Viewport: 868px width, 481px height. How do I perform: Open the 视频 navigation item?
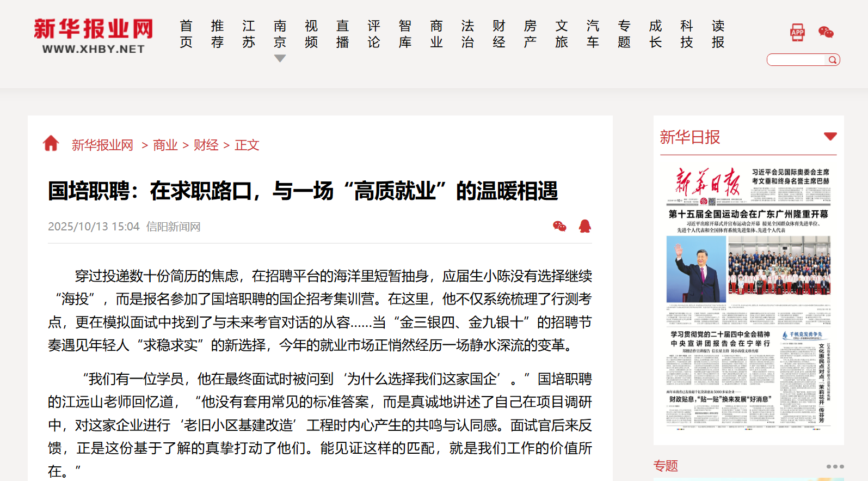pyautogui.click(x=311, y=34)
